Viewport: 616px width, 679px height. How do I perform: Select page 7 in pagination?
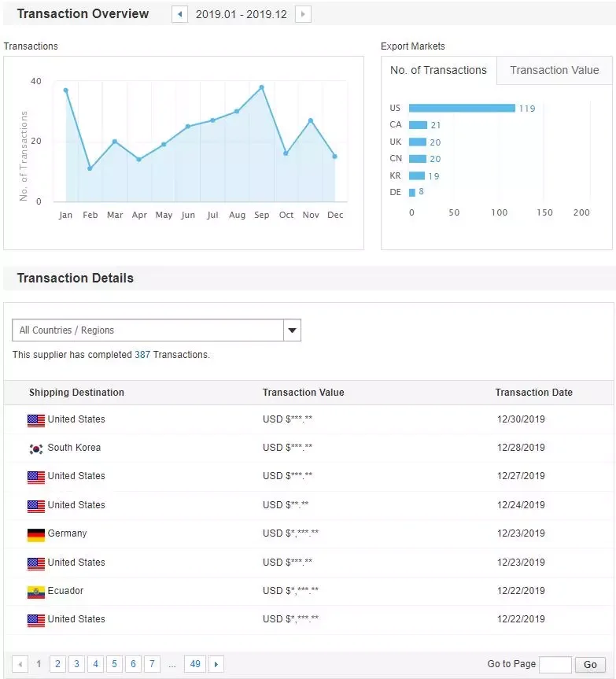152,664
